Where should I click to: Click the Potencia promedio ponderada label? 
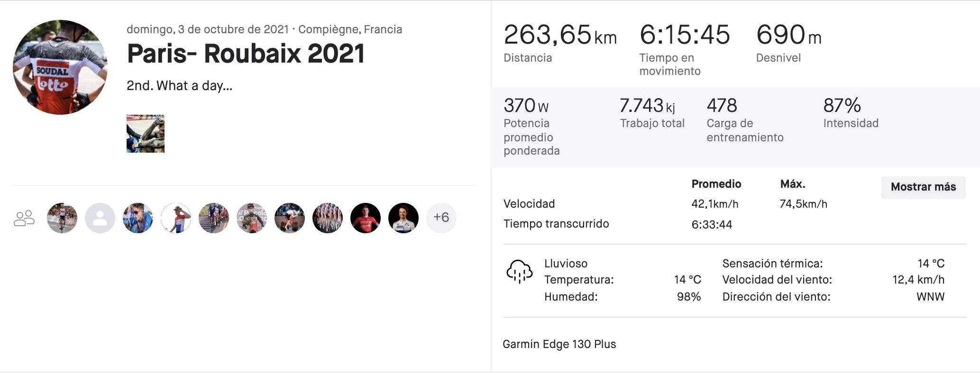pos(531,137)
